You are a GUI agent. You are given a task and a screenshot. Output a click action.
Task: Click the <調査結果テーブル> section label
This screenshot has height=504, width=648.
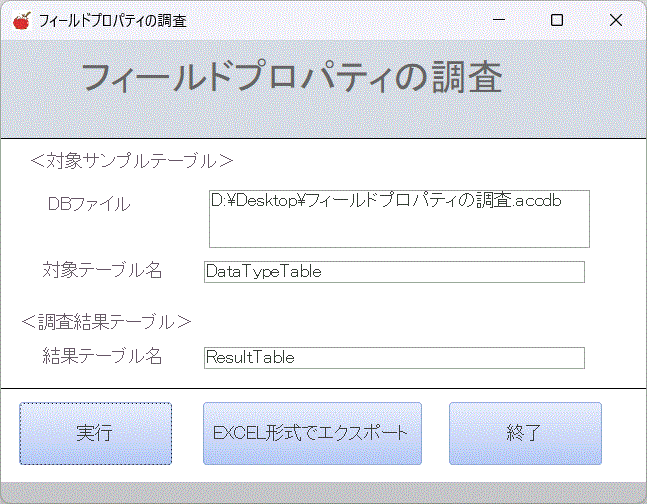[106, 322]
